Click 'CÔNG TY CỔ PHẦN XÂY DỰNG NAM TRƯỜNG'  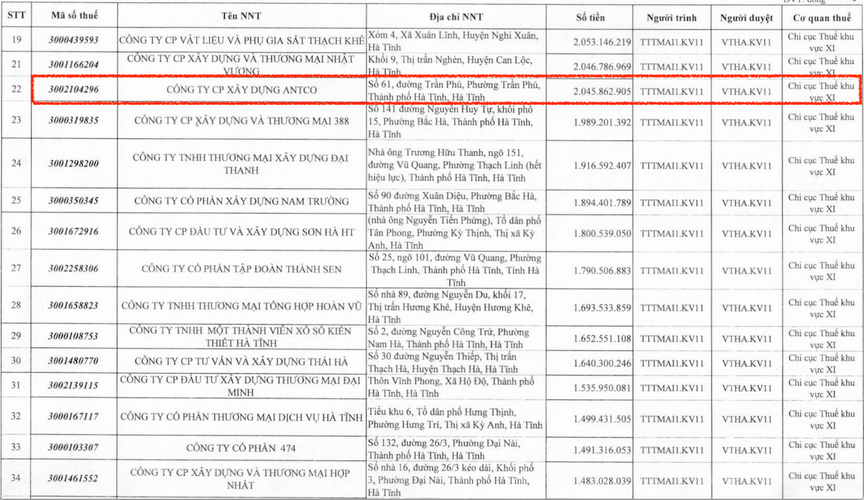(241, 201)
